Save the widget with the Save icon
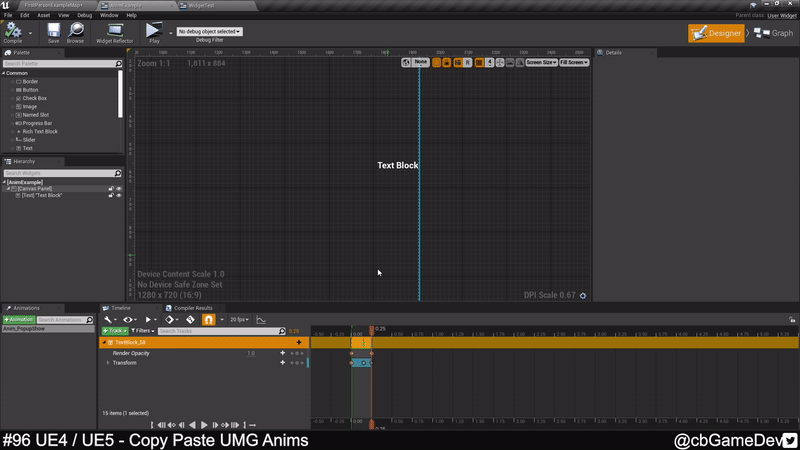This screenshot has height=450, width=800. [x=54, y=30]
